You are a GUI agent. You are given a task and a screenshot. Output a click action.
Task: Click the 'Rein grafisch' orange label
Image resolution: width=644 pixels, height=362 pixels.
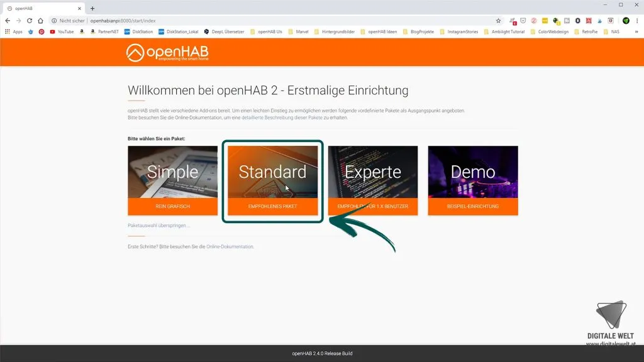tap(172, 206)
